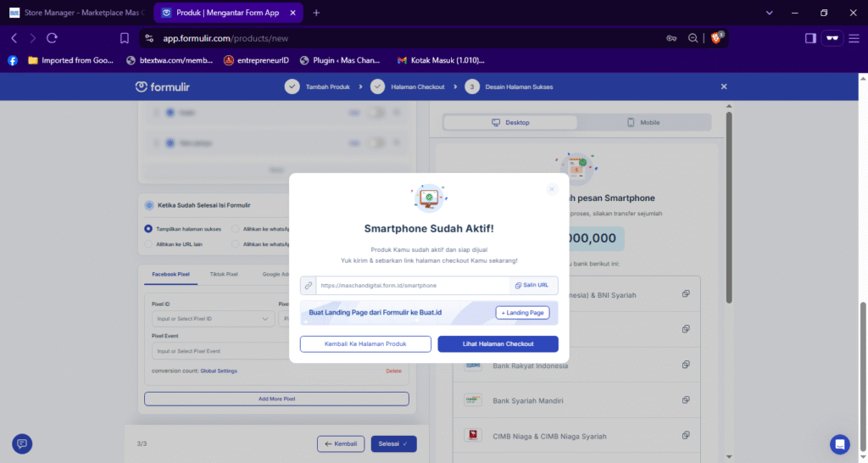Screen dimensions: 868x463
Task: Close the Produk Mengantar Form App tab
Action: tap(292, 13)
